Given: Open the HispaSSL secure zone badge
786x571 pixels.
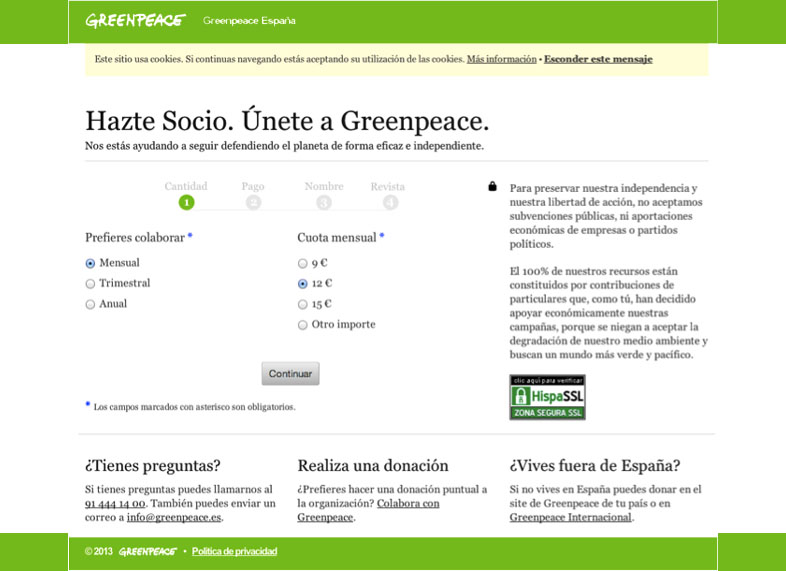Looking at the screenshot, I should (547, 397).
